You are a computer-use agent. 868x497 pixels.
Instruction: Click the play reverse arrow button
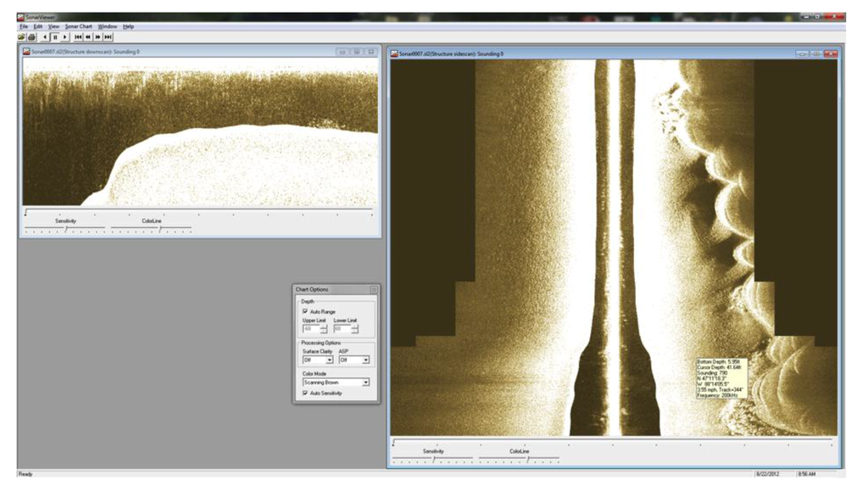45,37
